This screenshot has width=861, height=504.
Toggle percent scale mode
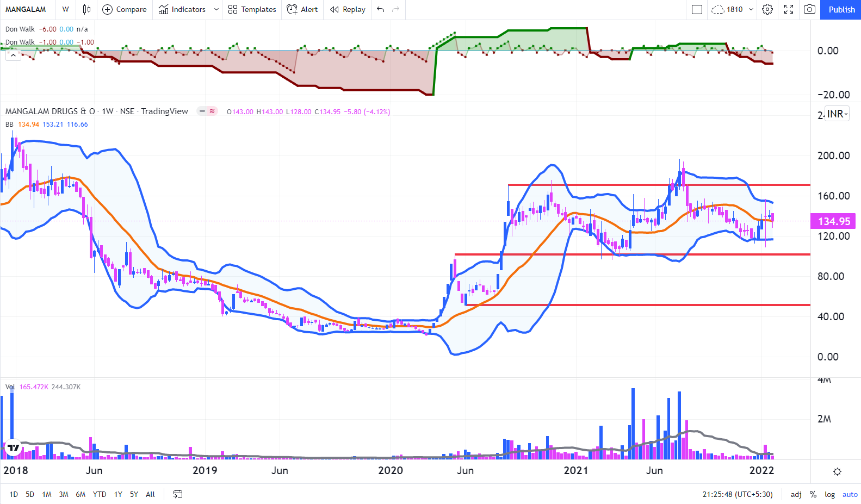(813, 494)
